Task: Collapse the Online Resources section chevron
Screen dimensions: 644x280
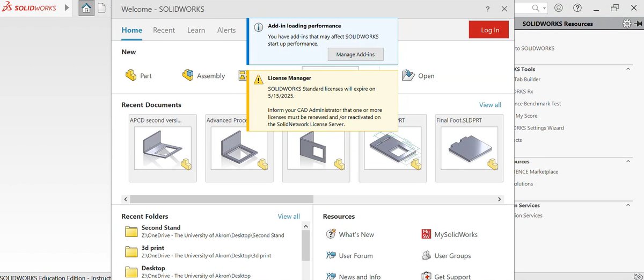Action: [x=629, y=161]
